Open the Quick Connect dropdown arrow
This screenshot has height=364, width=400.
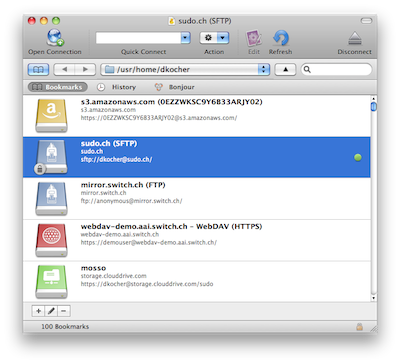(186, 38)
